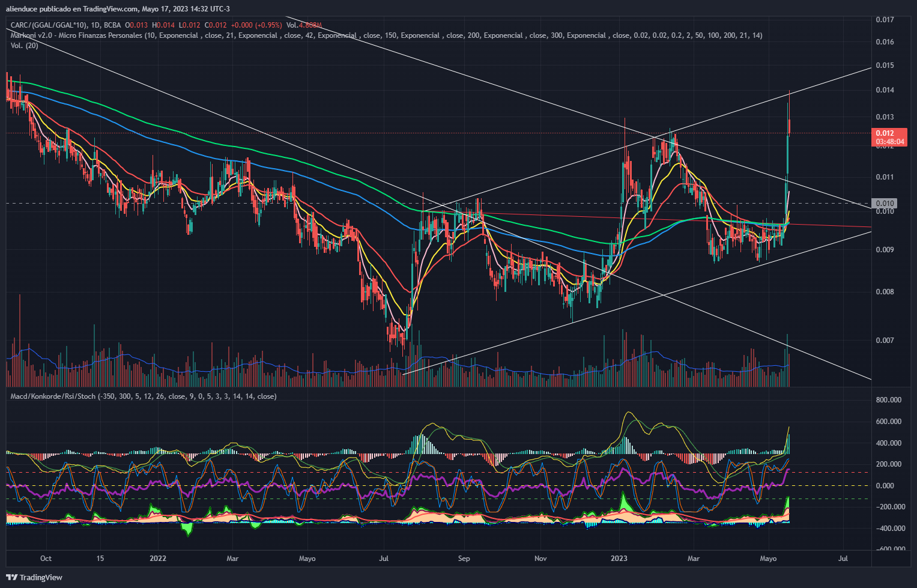
Task: Click the red current price label 0.012
Action: pyautogui.click(x=885, y=133)
